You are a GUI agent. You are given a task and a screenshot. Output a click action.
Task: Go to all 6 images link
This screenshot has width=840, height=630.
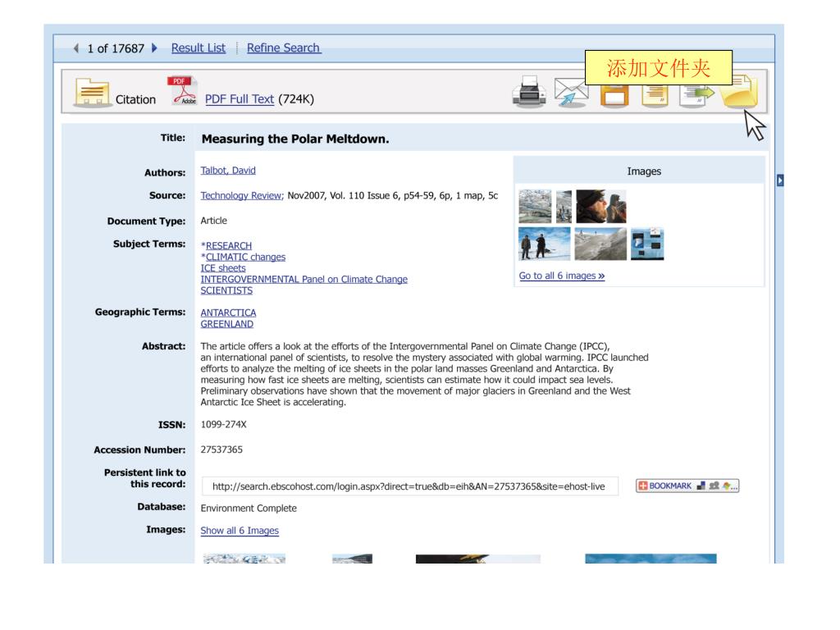(561, 276)
